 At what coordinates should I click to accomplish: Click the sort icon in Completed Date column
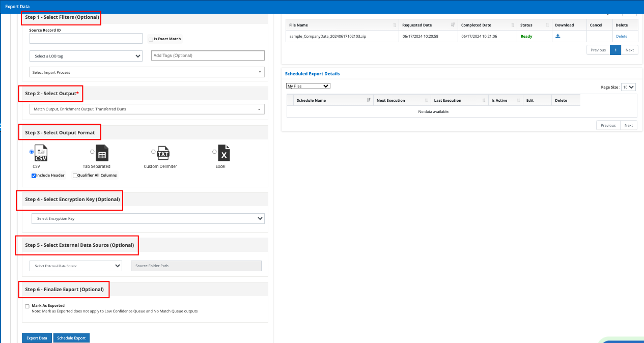pyautogui.click(x=512, y=25)
